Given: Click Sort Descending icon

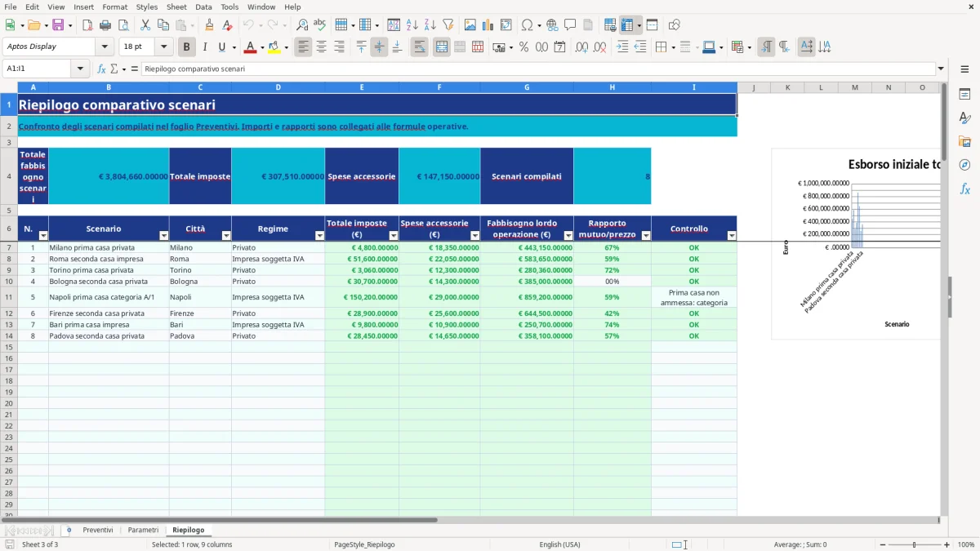Looking at the screenshot, I should point(430,25).
